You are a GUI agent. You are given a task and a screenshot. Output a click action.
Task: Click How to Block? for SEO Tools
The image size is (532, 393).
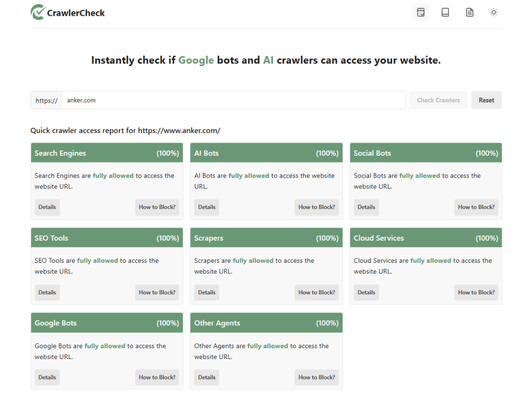157,292
